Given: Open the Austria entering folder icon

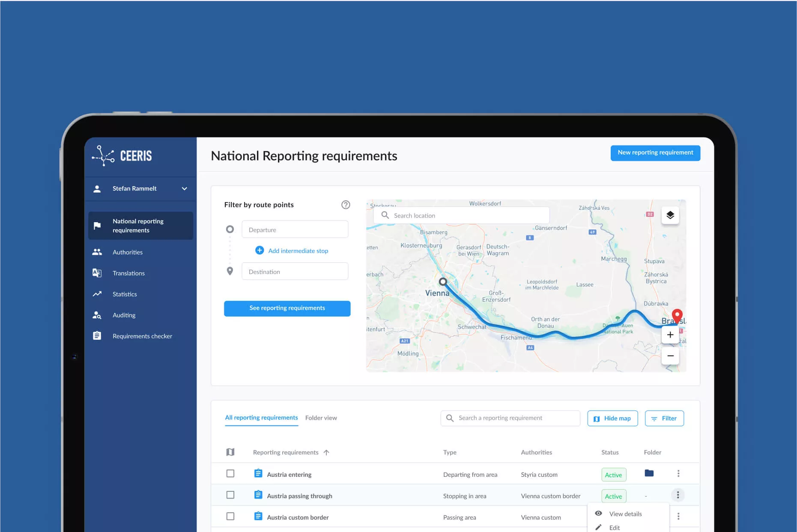Looking at the screenshot, I should 649,473.
